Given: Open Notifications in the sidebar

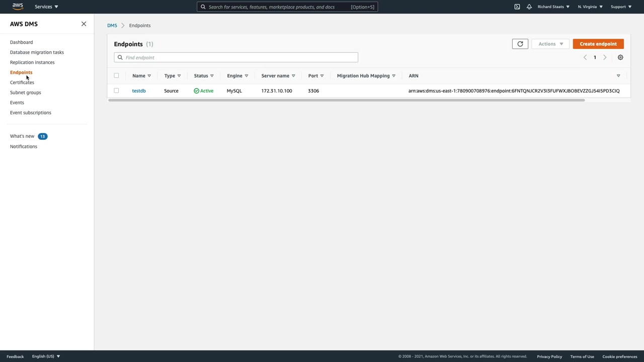Looking at the screenshot, I should coord(24,146).
